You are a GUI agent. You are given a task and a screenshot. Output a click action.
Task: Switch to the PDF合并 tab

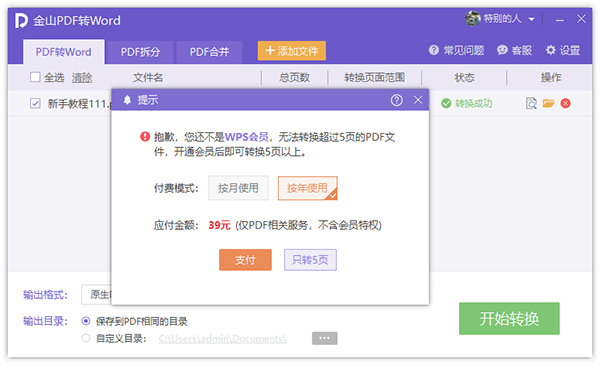209,52
